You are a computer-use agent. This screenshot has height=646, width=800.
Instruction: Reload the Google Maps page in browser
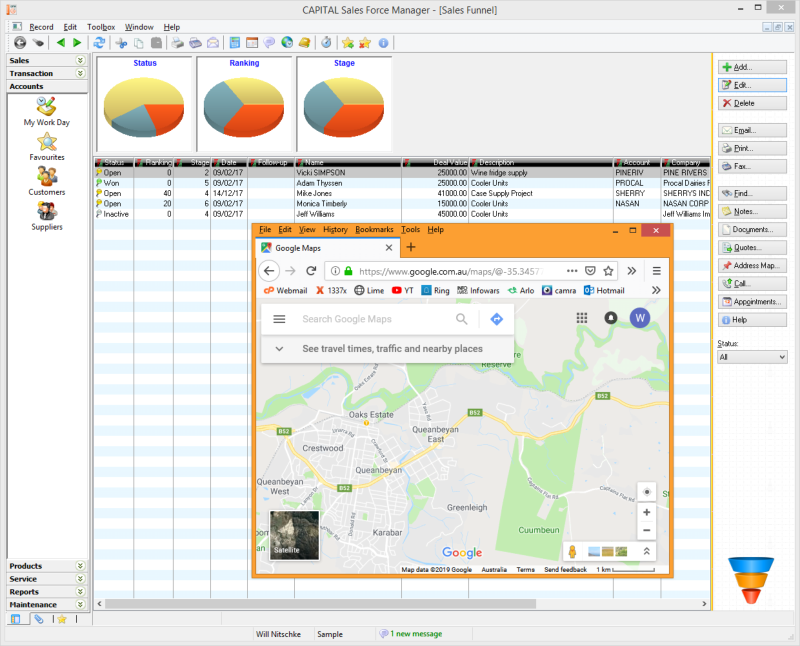311,270
